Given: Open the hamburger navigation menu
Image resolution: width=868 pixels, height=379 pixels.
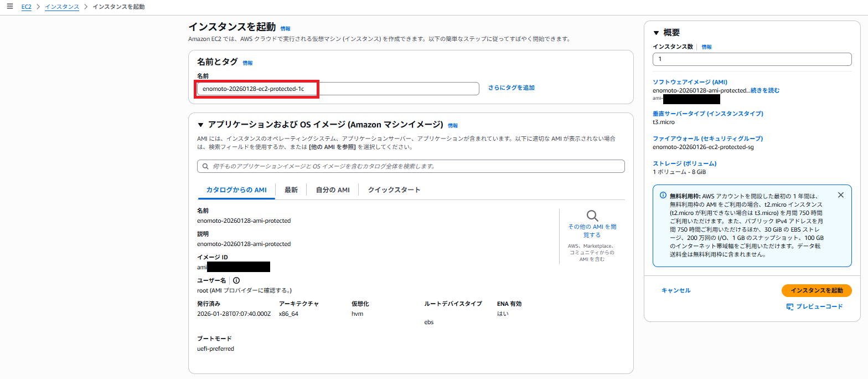Looking at the screenshot, I should tap(9, 7).
